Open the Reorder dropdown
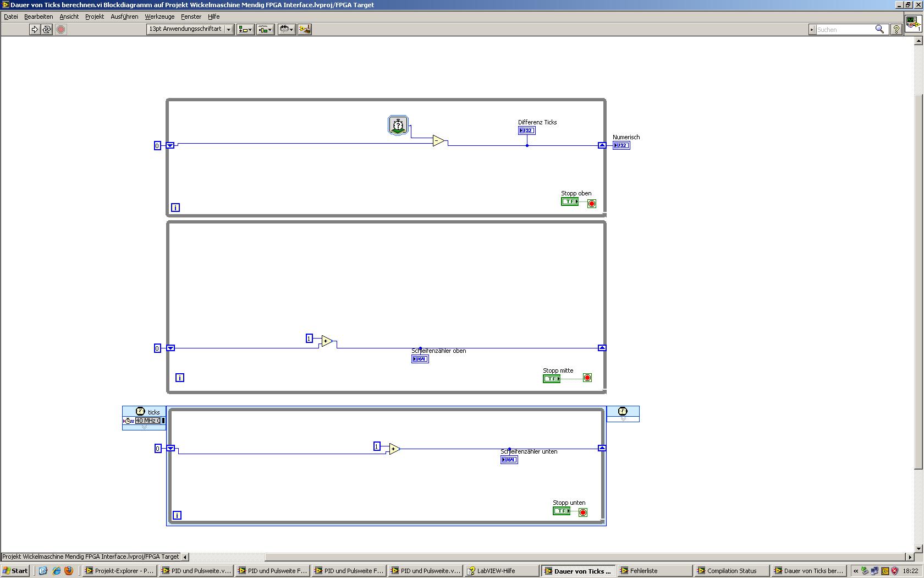The height and width of the screenshot is (578, 924). [287, 29]
